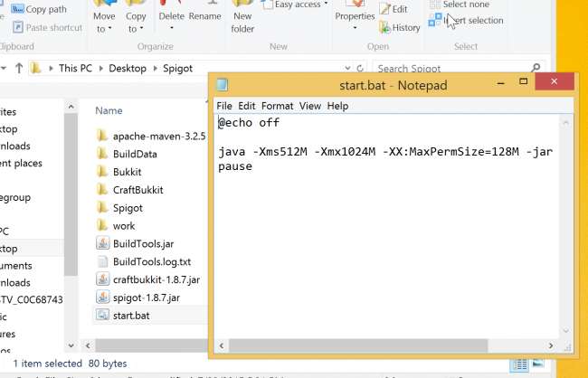588x378 pixels.
Task: Click the Search Spigot field
Action: (454, 68)
